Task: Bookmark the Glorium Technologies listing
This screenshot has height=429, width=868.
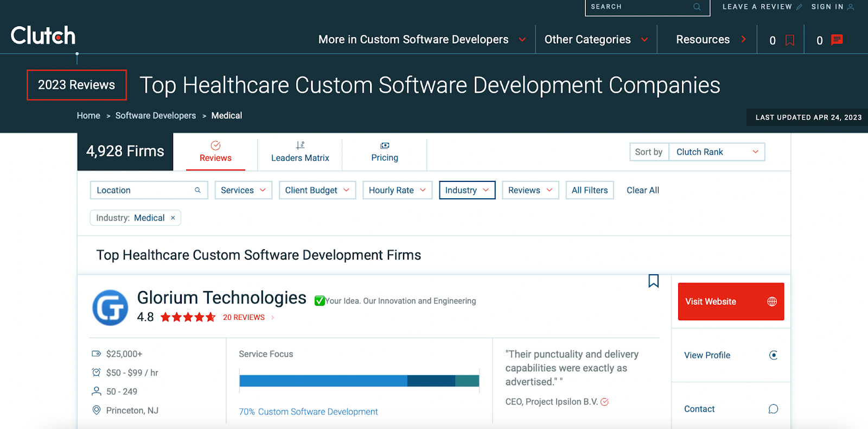Action: pyautogui.click(x=653, y=281)
